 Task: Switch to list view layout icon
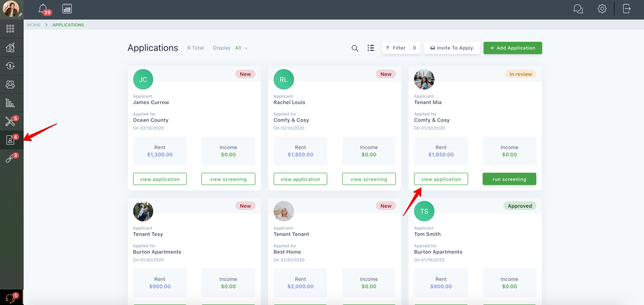(370, 48)
